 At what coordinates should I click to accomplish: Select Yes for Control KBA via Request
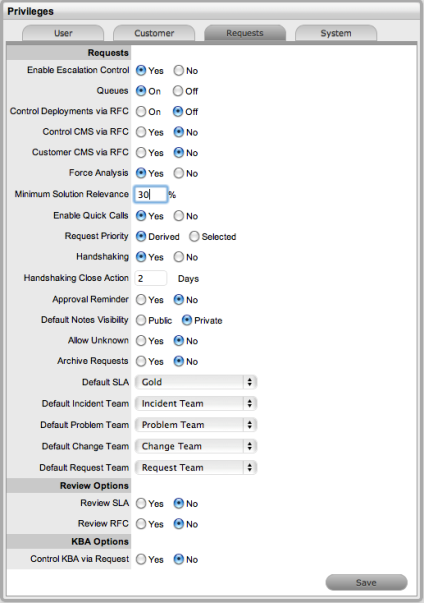141,560
